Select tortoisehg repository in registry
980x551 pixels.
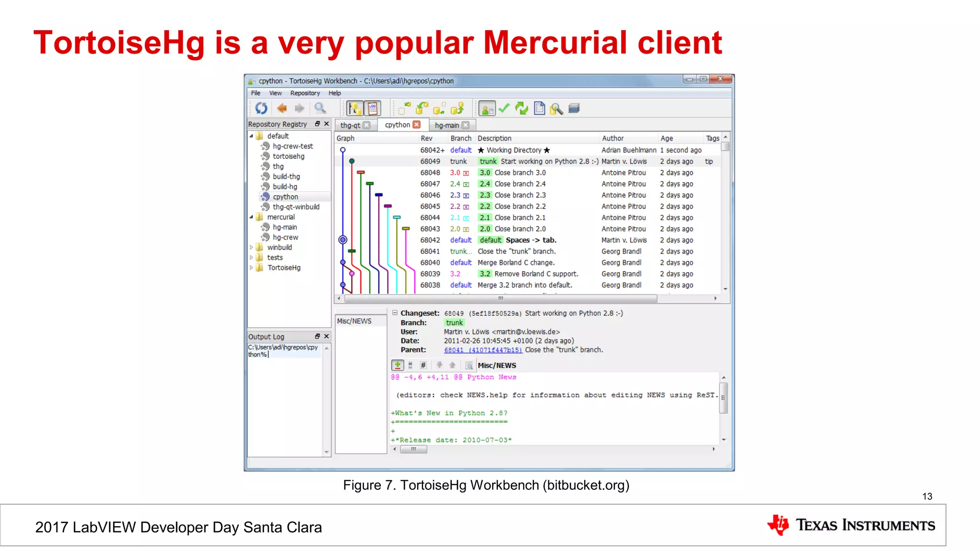(x=288, y=156)
